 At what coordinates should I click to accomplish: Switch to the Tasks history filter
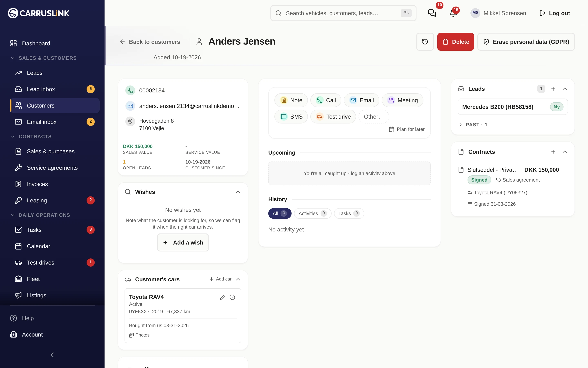349,213
